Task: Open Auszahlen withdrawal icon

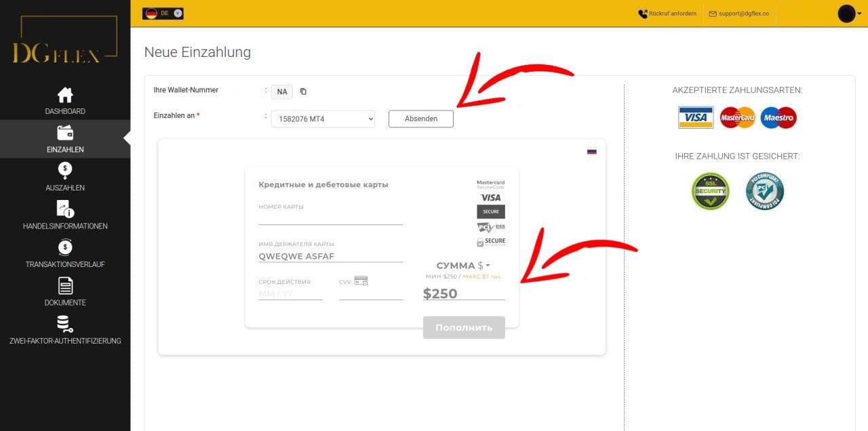Action: (65, 171)
